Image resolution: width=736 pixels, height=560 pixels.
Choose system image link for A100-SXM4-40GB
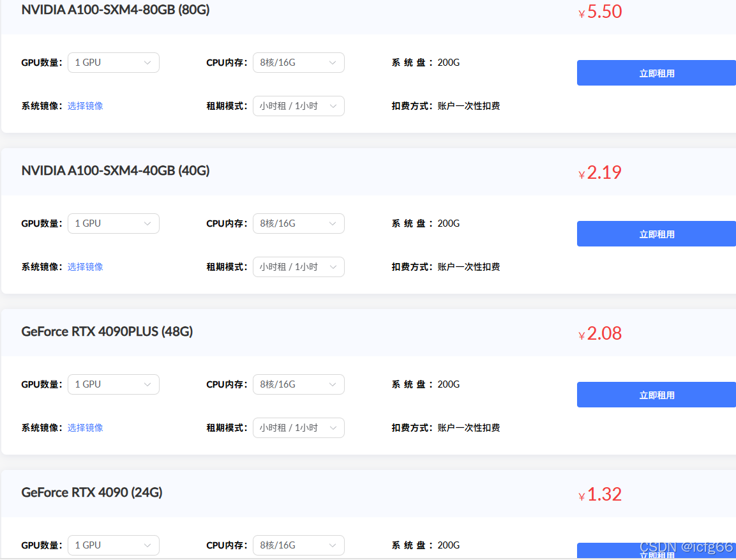(86, 267)
